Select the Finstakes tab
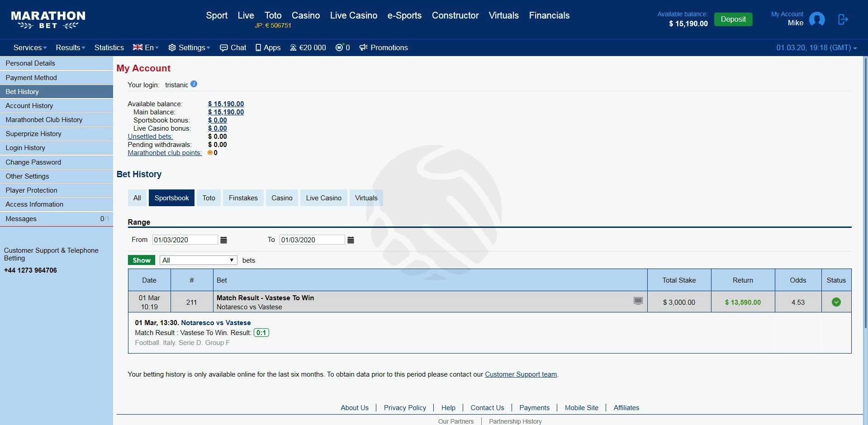 click(243, 198)
